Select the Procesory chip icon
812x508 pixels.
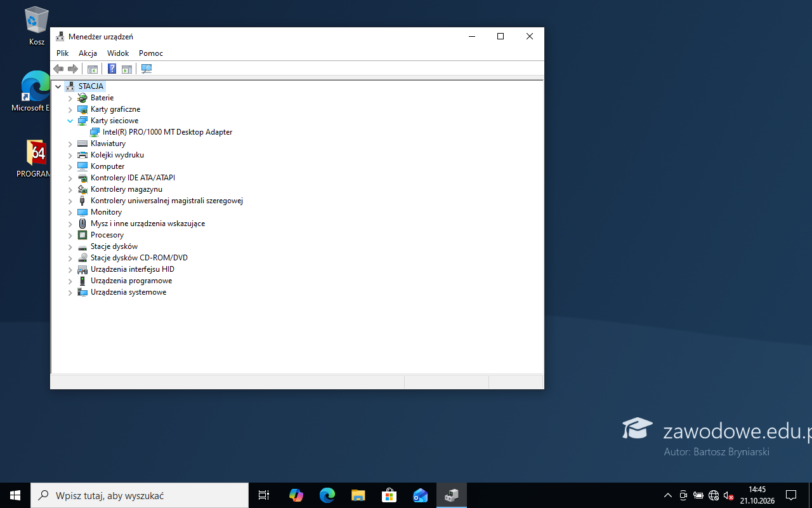(82, 235)
